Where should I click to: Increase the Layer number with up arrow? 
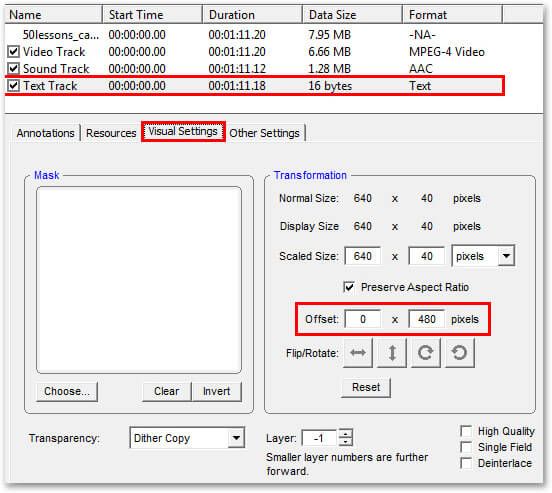pyautogui.click(x=346, y=433)
